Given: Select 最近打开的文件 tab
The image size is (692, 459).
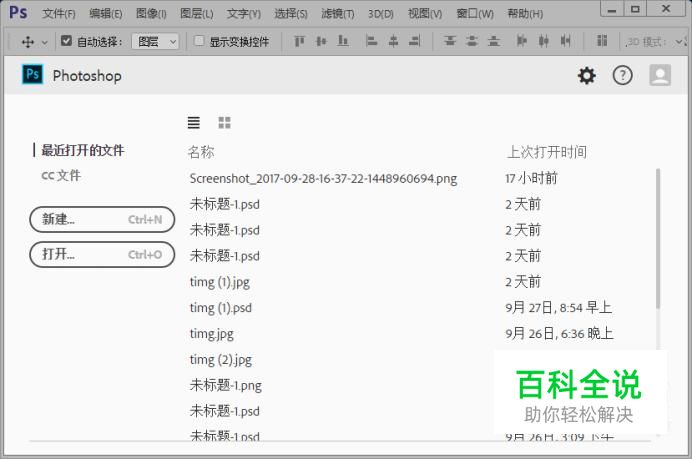Looking at the screenshot, I should click(83, 150).
